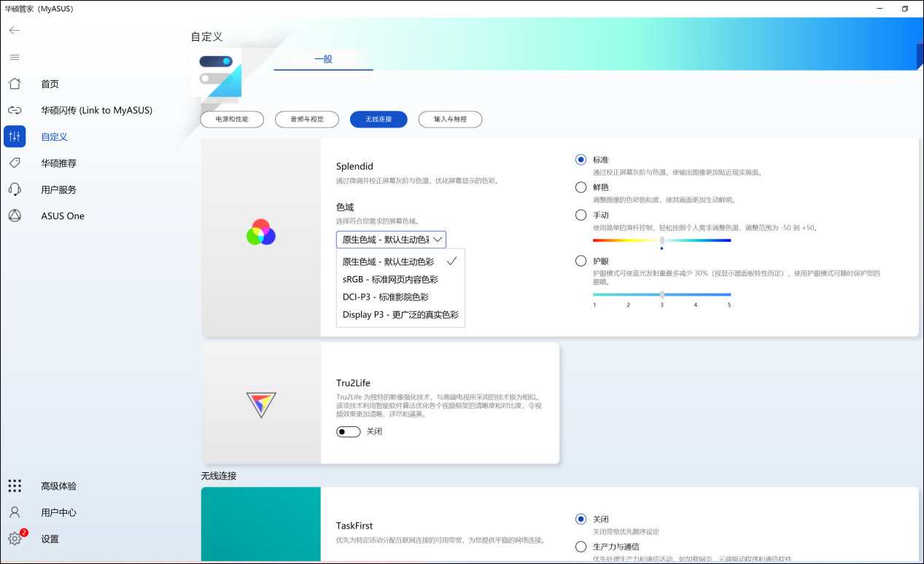The width and height of the screenshot is (924, 564).
Task: Click the color temperature slider handle
Action: (x=662, y=240)
